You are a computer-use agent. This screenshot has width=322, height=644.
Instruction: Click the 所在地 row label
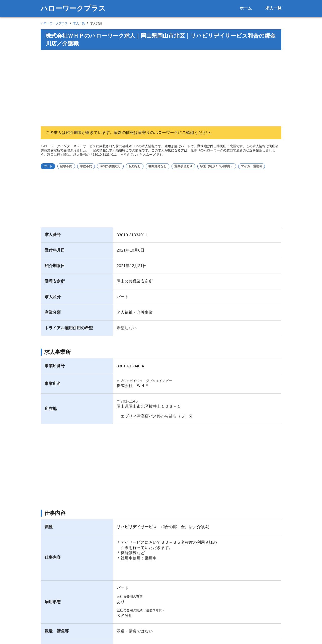51,409
